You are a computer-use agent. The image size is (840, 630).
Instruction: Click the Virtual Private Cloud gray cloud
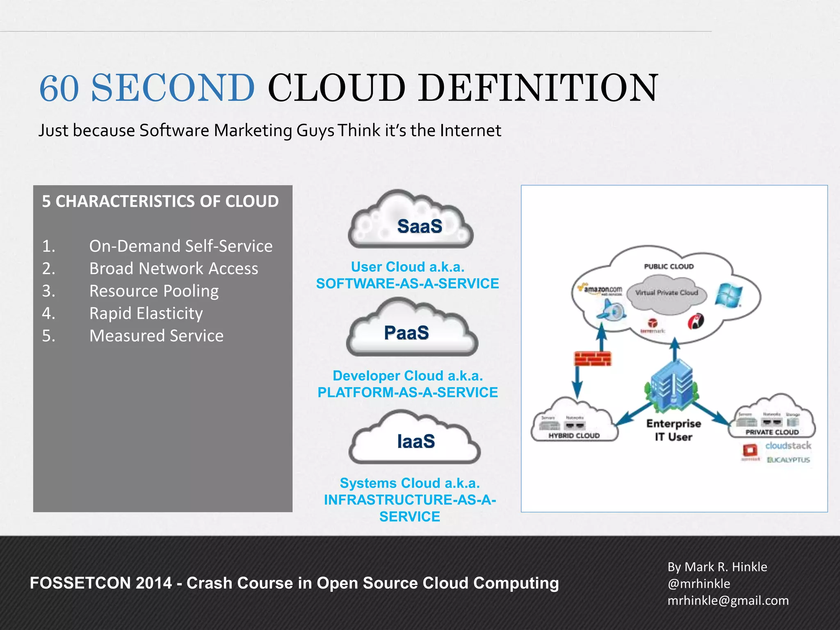[667, 294]
